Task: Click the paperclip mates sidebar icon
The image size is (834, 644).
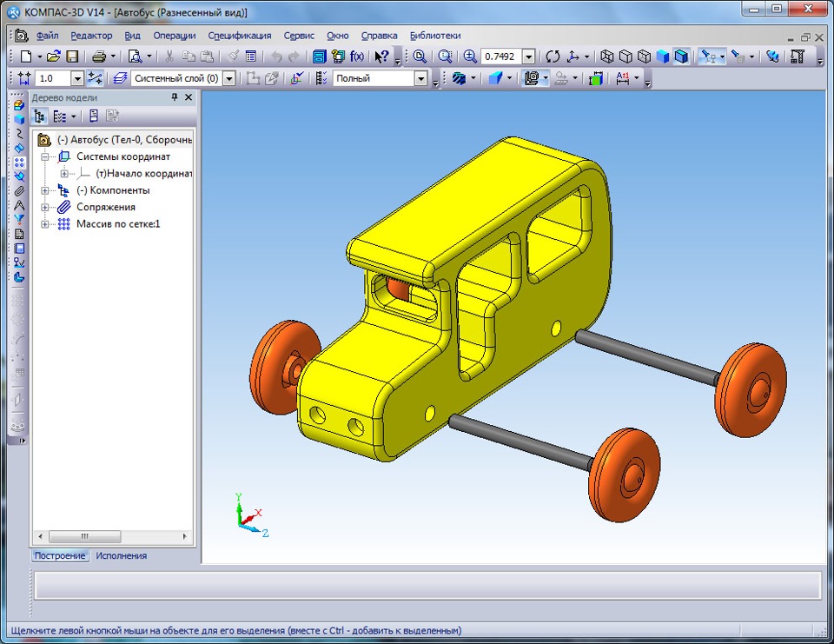Action: 19,191
